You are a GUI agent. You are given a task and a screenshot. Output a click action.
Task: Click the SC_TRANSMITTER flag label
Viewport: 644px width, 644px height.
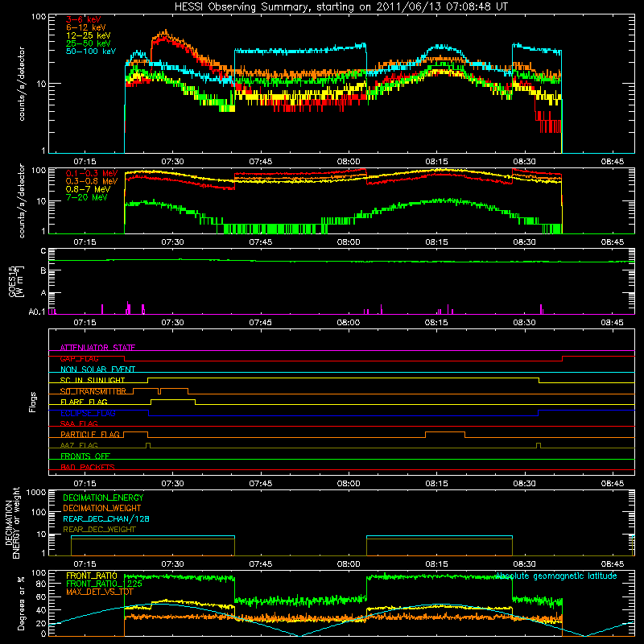93,391
